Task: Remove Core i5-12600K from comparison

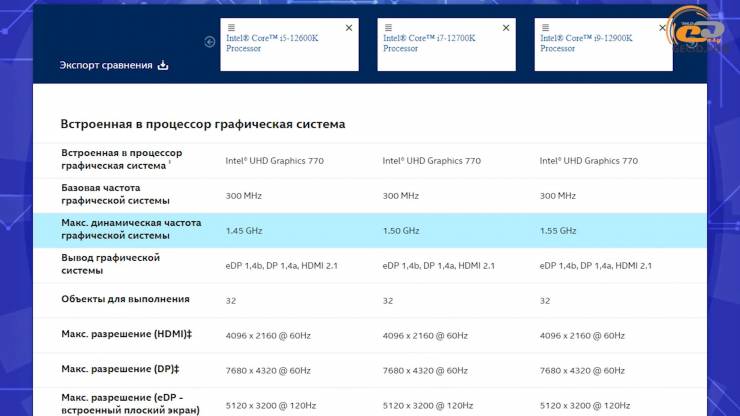Action: pos(349,28)
